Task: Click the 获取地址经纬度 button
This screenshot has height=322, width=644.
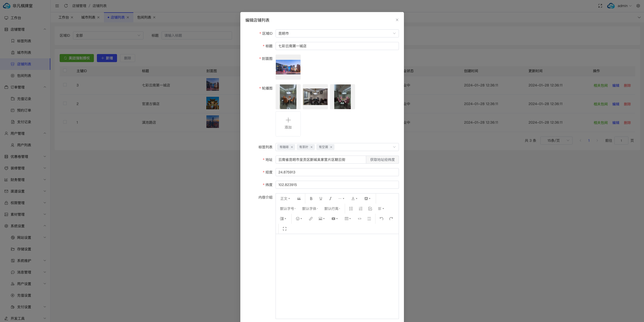Action: tap(382, 160)
